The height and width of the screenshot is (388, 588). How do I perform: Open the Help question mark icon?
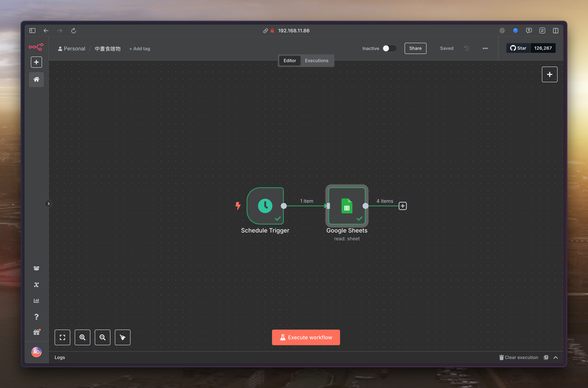36,317
